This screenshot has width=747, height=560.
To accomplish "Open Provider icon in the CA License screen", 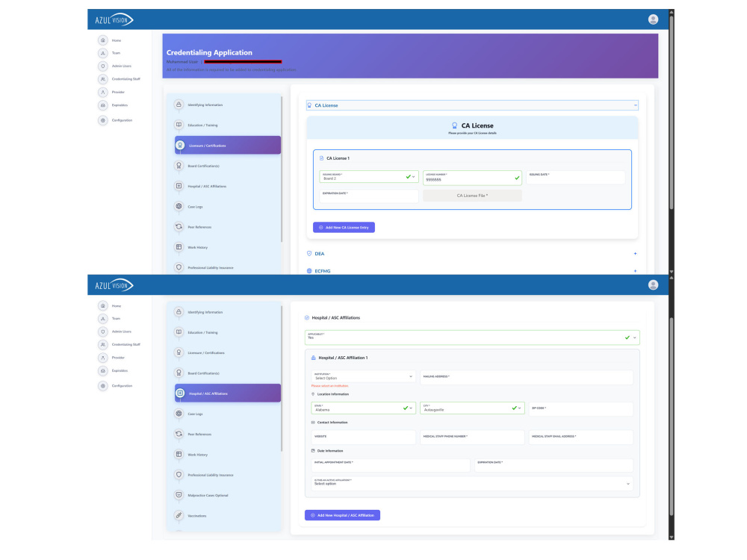I will point(103,92).
